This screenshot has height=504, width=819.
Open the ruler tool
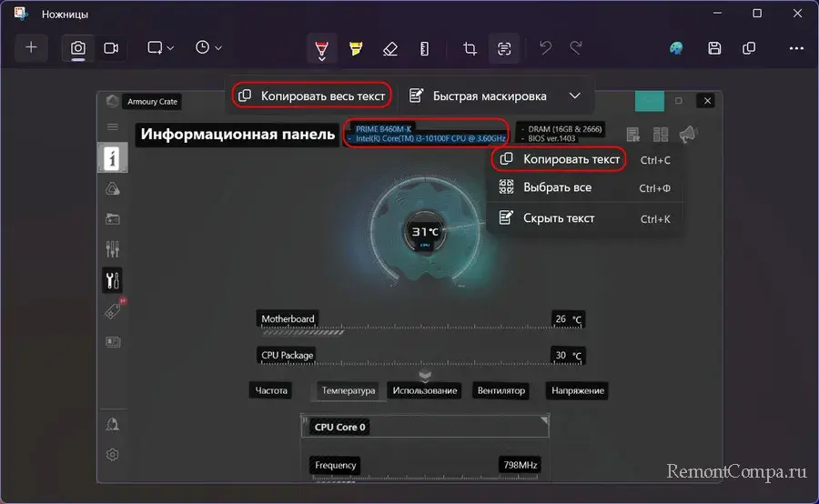tap(424, 48)
